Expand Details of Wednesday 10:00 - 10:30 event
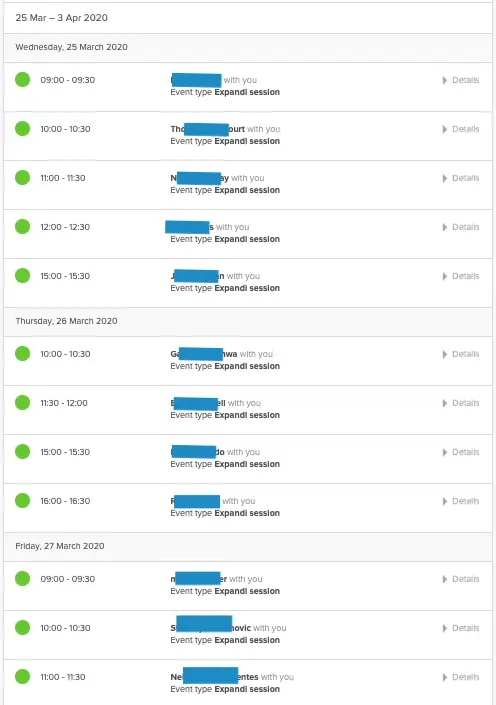The image size is (496, 705). 461,129
